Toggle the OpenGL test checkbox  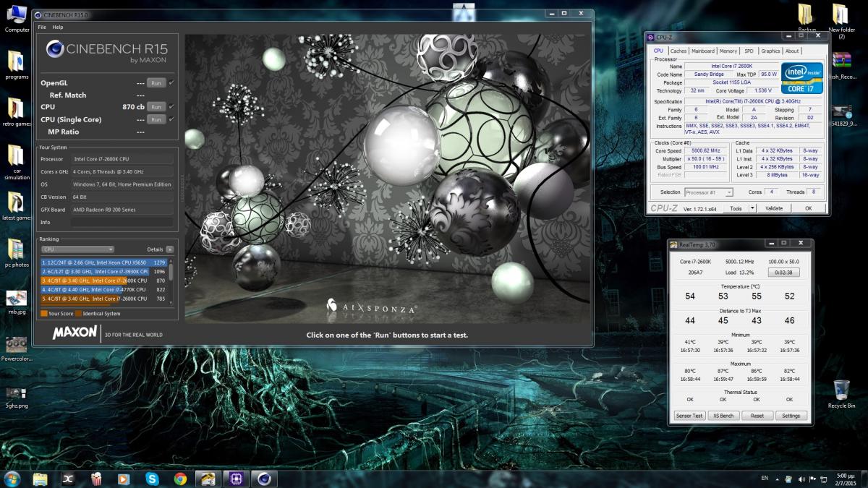coord(171,82)
